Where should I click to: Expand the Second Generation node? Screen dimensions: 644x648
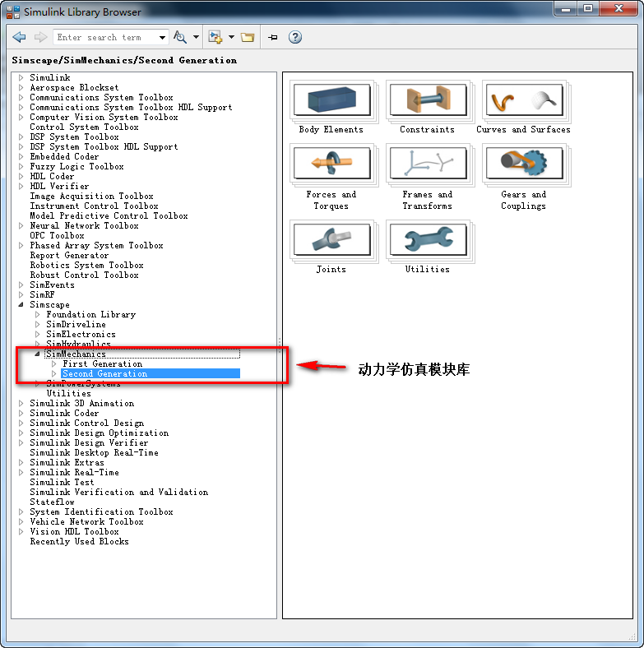pyautogui.click(x=53, y=373)
